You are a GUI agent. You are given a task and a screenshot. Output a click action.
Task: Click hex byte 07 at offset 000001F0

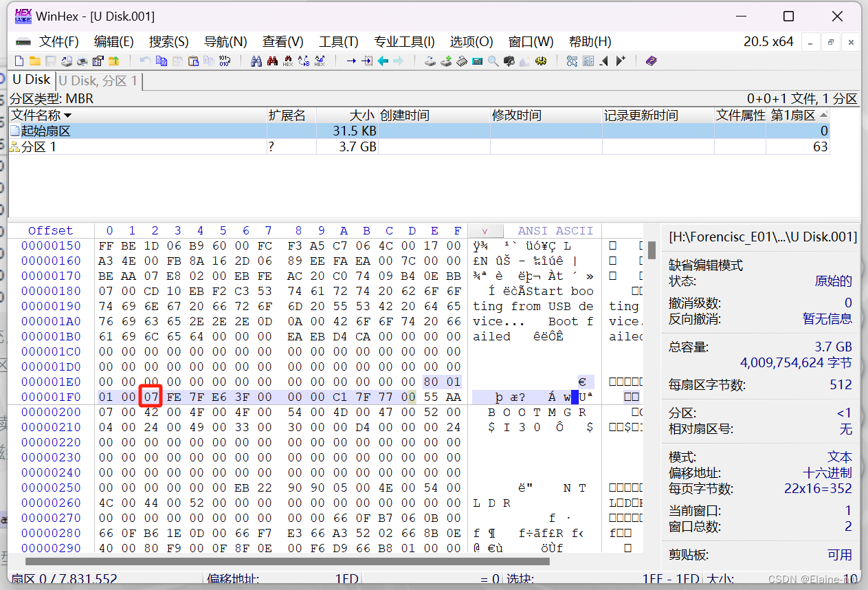152,397
